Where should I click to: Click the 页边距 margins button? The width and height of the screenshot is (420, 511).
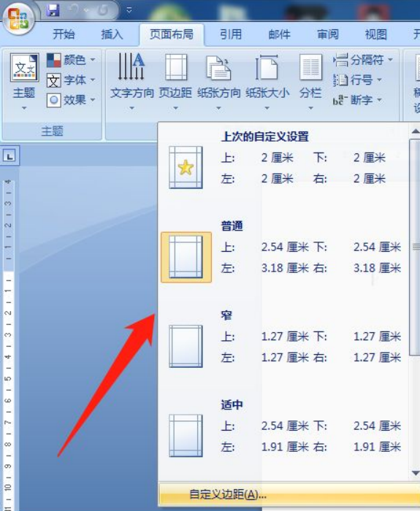pos(175,82)
